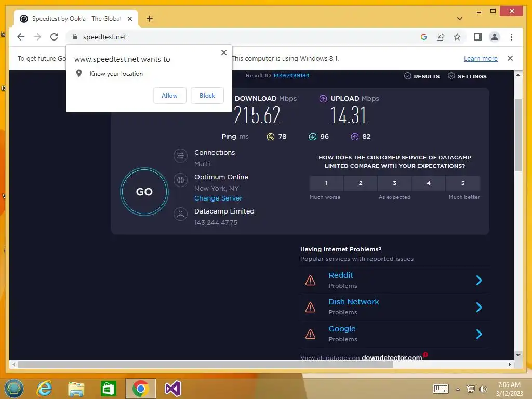Click the horizontal scrollbar thumb
The width and height of the screenshot is (532, 399).
tap(206, 364)
